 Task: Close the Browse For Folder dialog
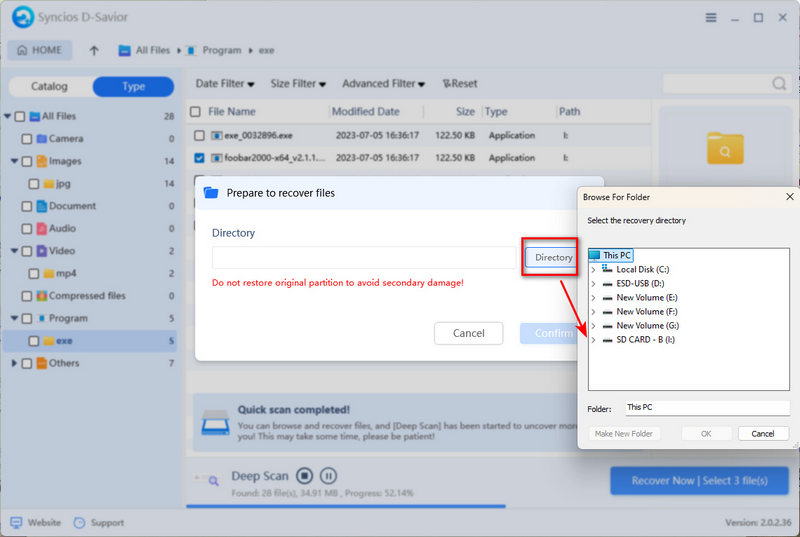coord(790,197)
